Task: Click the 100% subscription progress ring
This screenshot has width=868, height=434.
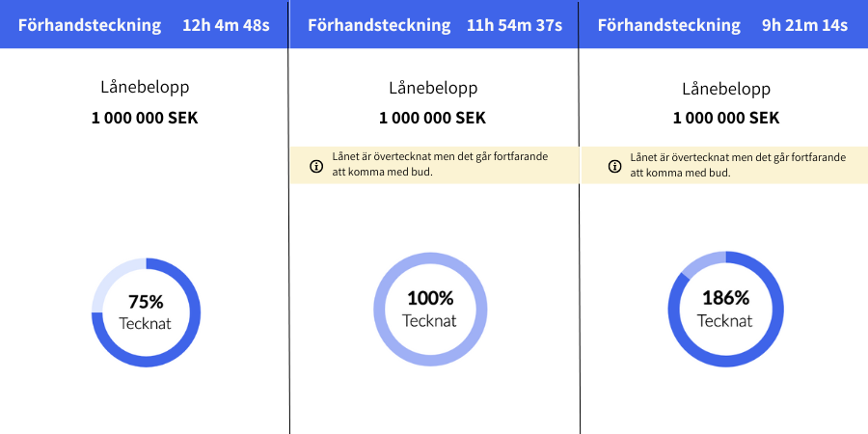Action: (429, 310)
